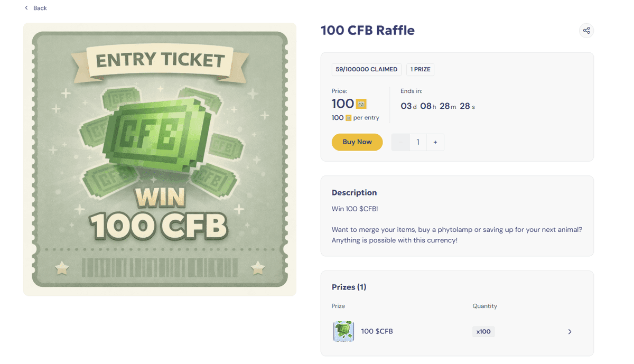Click the "1 PRIZE" badge
This screenshot has height=364, width=634.
(x=421, y=69)
